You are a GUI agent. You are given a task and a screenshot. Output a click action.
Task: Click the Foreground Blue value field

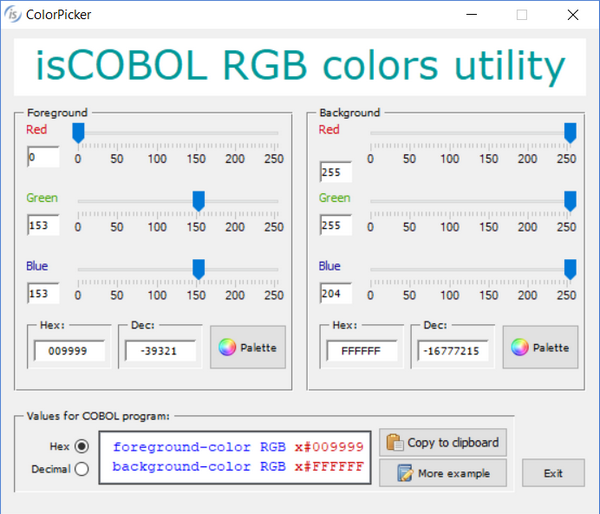[x=43, y=293]
